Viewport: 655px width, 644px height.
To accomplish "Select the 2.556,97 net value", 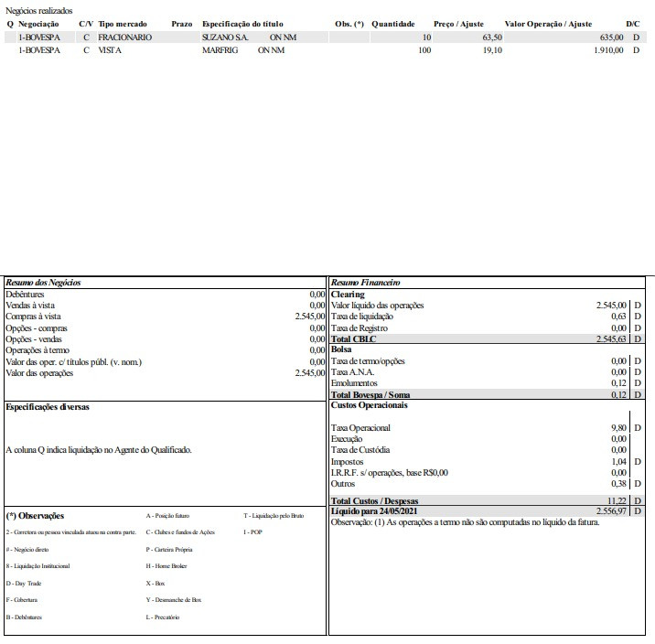I will 611,511.
